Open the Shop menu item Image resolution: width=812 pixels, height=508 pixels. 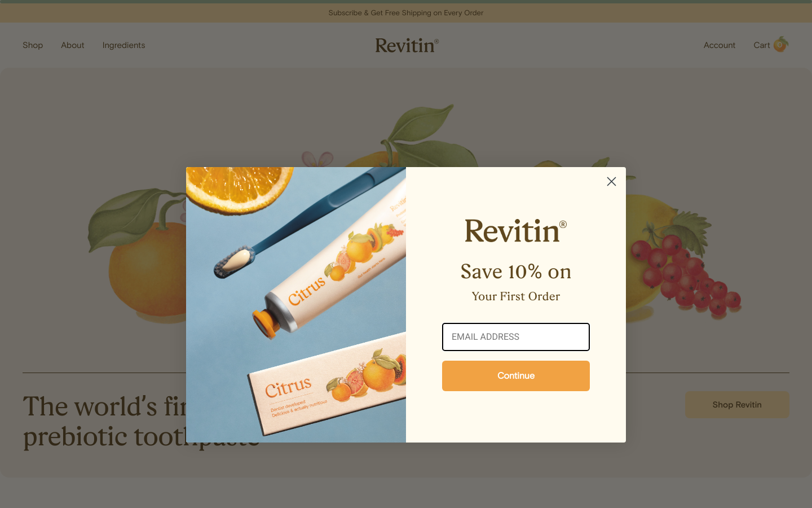33,45
